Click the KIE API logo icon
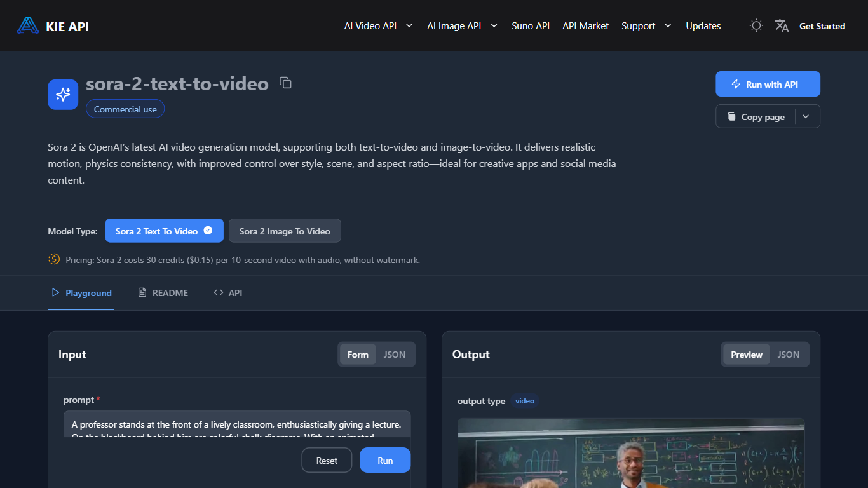This screenshot has width=868, height=488. coord(28,25)
